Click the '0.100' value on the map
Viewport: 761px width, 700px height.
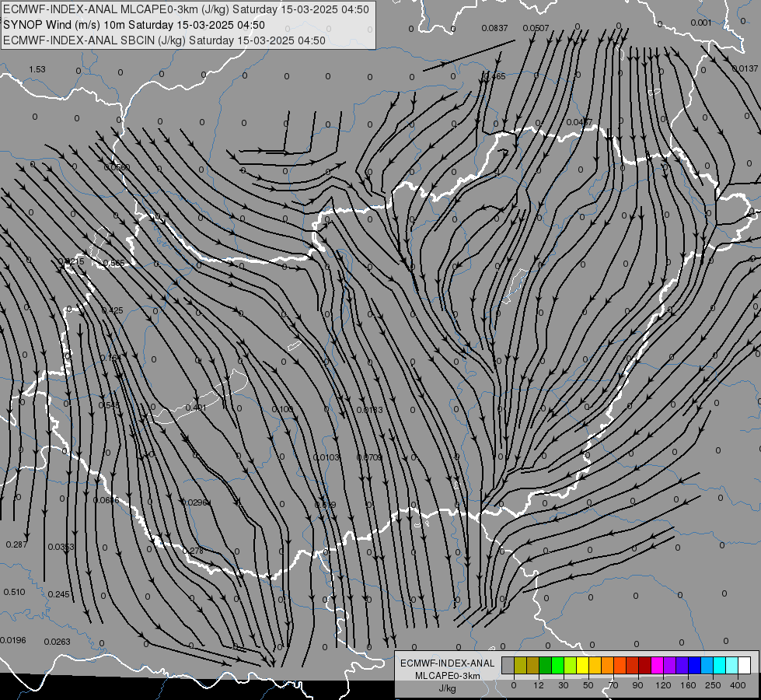coord(282,410)
